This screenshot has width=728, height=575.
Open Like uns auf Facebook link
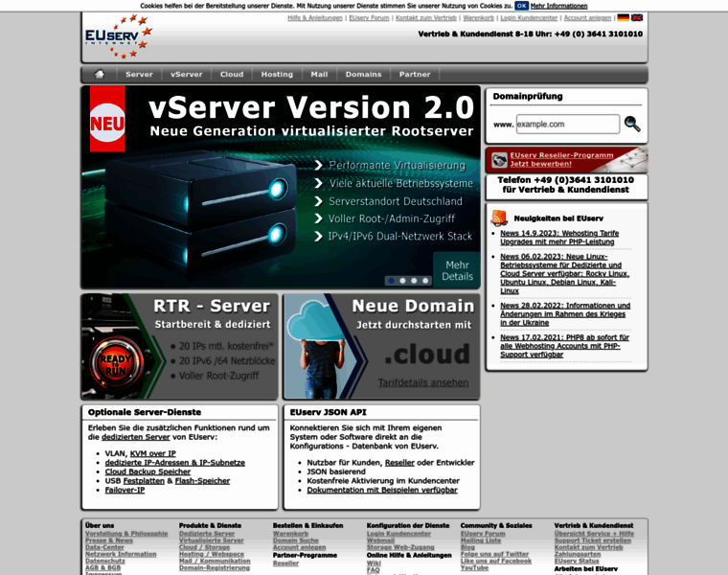(x=496, y=561)
